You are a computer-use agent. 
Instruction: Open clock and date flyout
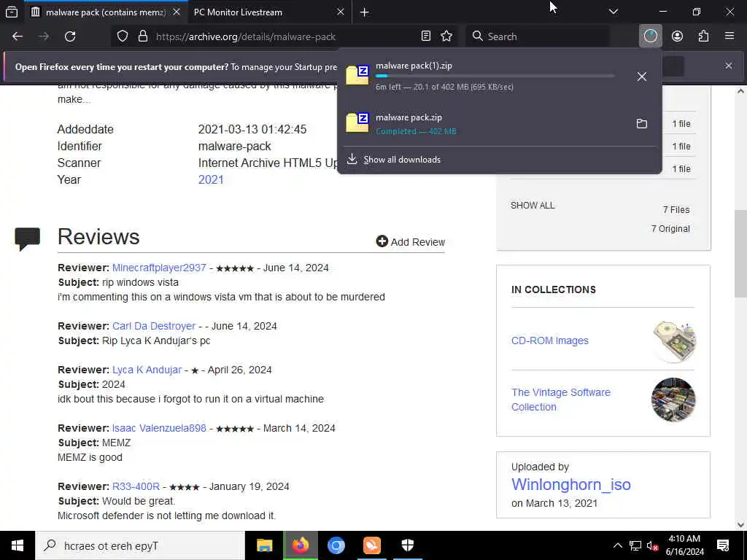coord(684,545)
